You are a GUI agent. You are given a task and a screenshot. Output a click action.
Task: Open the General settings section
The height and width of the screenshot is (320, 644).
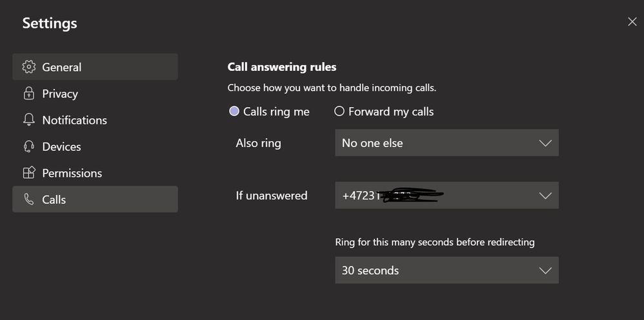(x=62, y=67)
